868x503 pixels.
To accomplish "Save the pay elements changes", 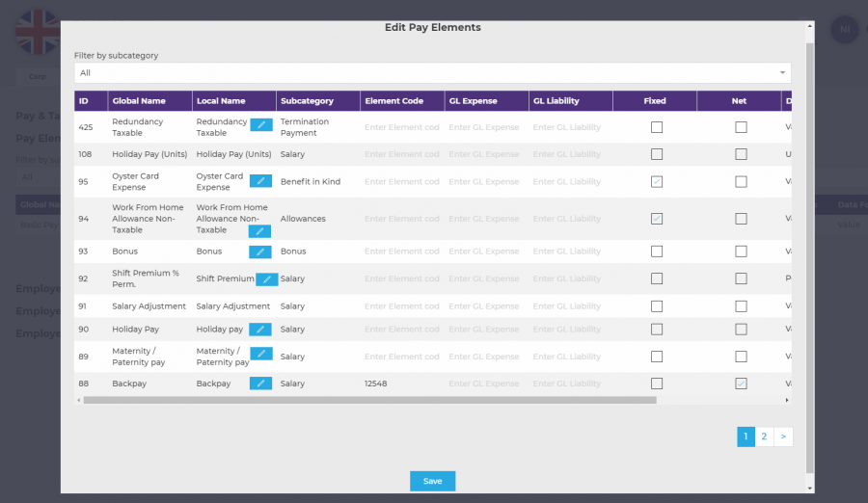I will (432, 481).
